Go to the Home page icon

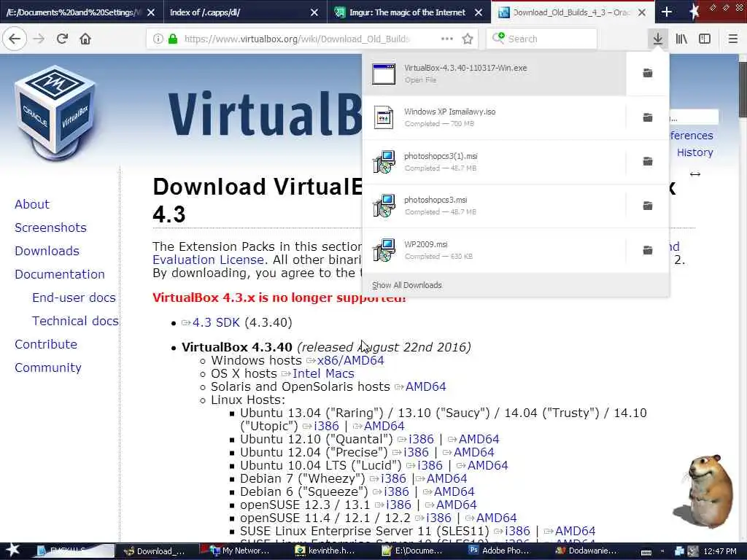(85, 39)
